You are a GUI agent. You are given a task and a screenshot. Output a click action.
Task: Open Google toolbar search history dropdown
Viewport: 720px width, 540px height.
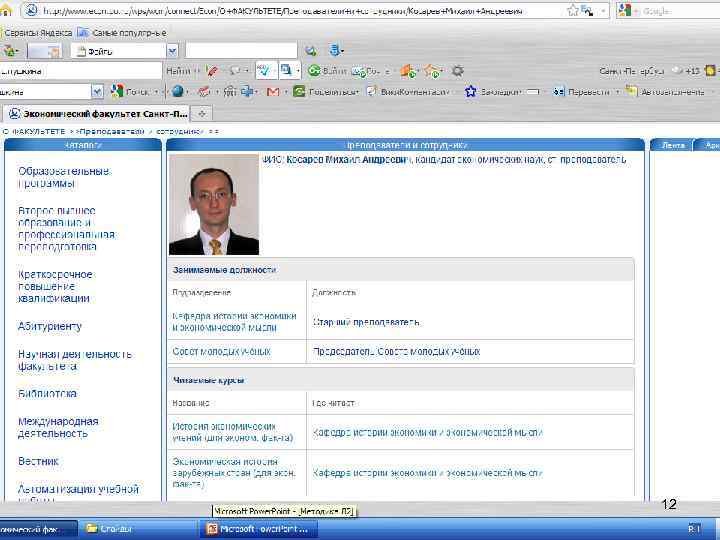pos(97,92)
